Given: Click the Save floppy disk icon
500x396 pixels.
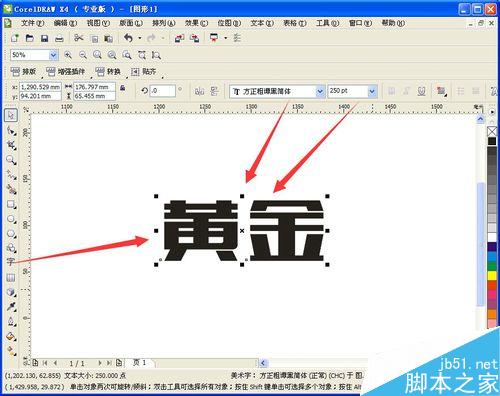Looking at the screenshot, I should (x=44, y=38).
